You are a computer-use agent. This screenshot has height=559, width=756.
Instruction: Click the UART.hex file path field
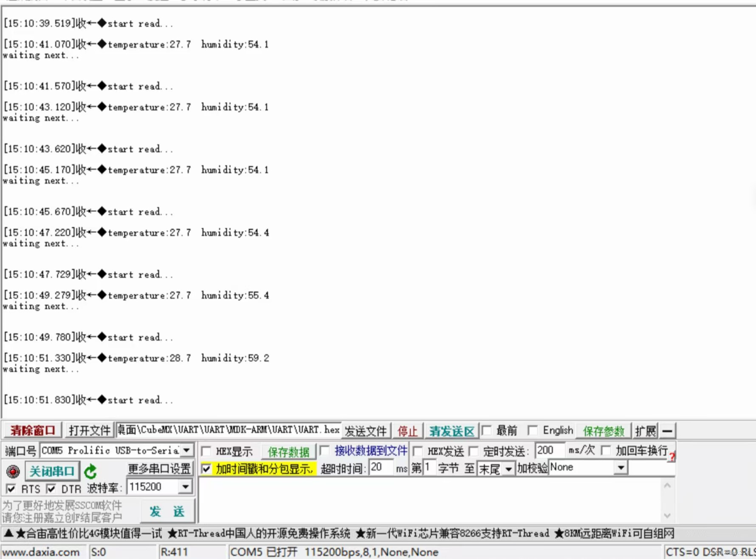(x=228, y=430)
